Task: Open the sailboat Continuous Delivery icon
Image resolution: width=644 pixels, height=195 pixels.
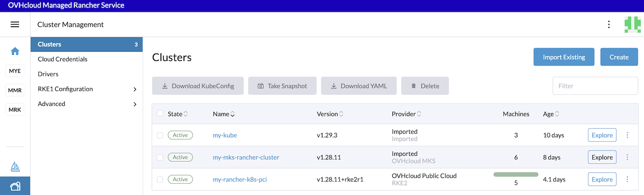Action: pyautogui.click(x=15, y=167)
